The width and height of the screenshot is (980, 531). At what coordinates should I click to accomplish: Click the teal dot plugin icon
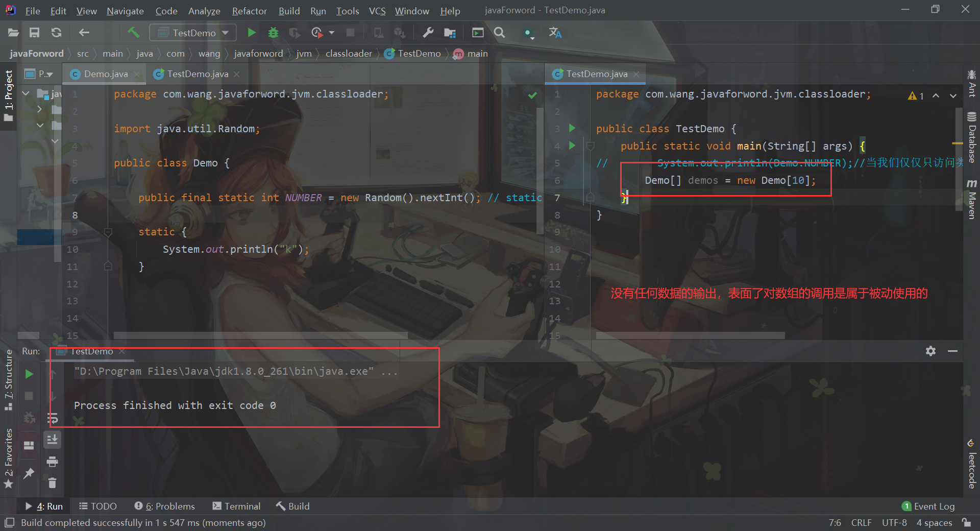(x=528, y=33)
